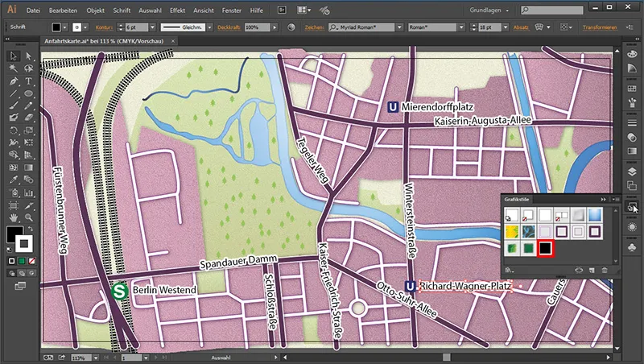The height and width of the screenshot is (364, 644).
Task: Open the 113% zoom level dropdown
Action: (x=95, y=358)
